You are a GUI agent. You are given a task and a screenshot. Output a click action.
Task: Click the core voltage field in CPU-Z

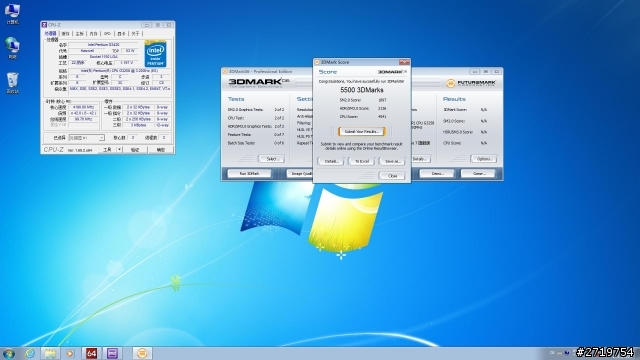pos(127,63)
